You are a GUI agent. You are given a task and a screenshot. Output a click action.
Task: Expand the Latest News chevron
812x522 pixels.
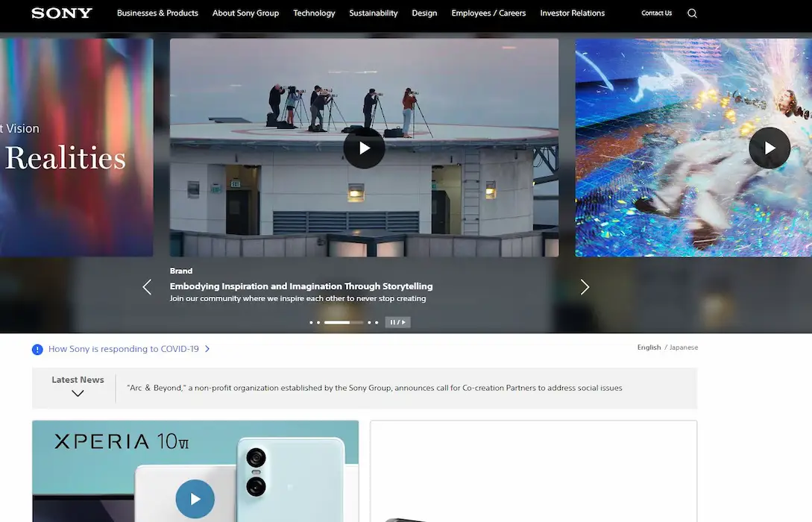pyautogui.click(x=78, y=394)
